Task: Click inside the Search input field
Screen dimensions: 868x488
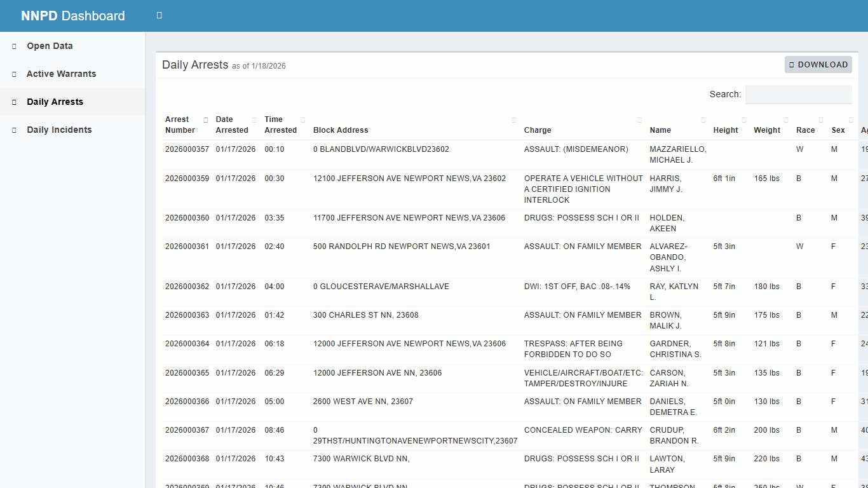Action: tap(798, 93)
